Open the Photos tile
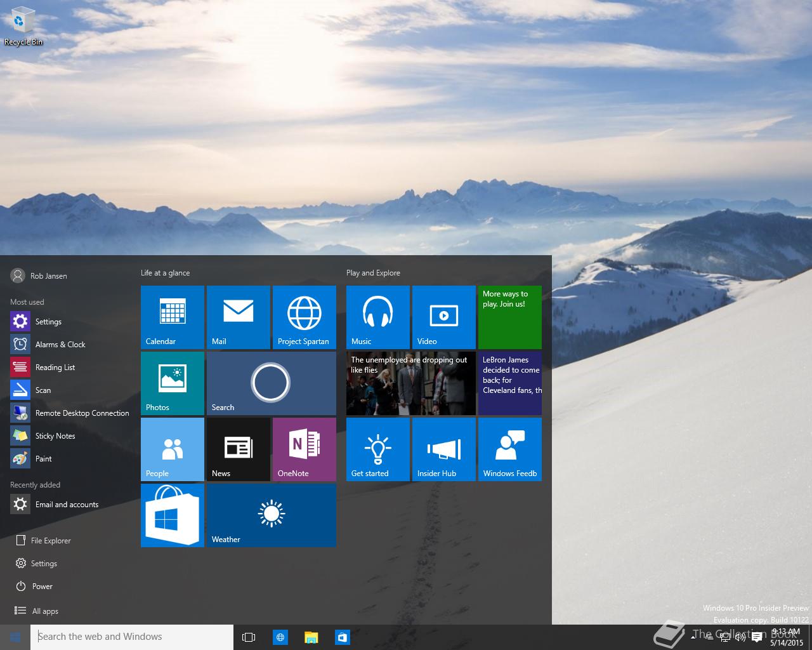 (173, 383)
